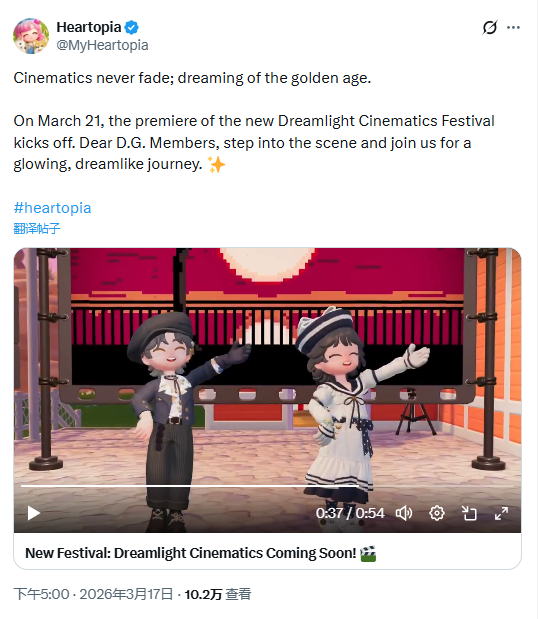Play the video with the play button
539x619 pixels.
pyautogui.click(x=34, y=513)
